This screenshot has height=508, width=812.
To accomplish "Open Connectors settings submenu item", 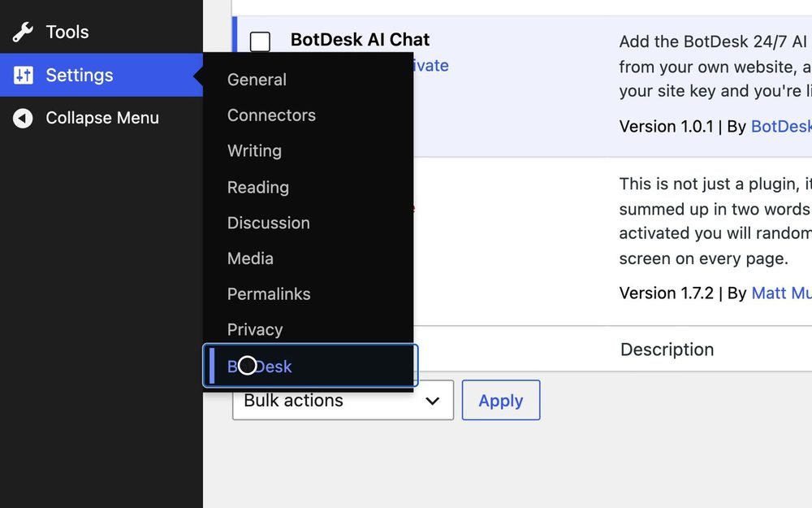I will 271,115.
